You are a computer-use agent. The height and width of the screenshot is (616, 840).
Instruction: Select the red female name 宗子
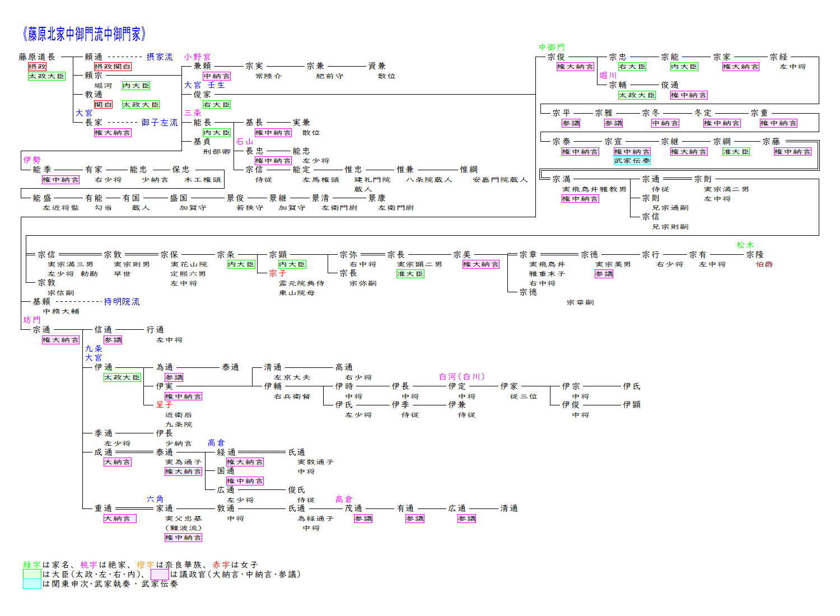277,273
